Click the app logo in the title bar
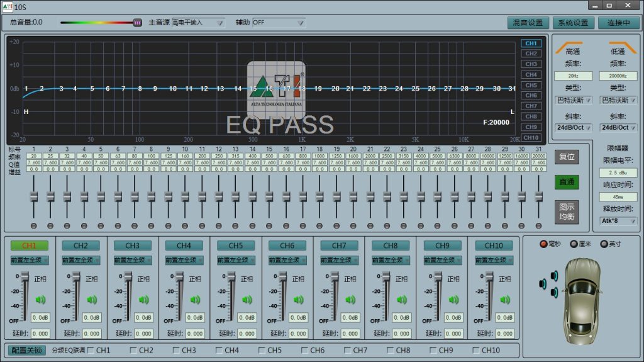644x362 pixels. (7, 6)
